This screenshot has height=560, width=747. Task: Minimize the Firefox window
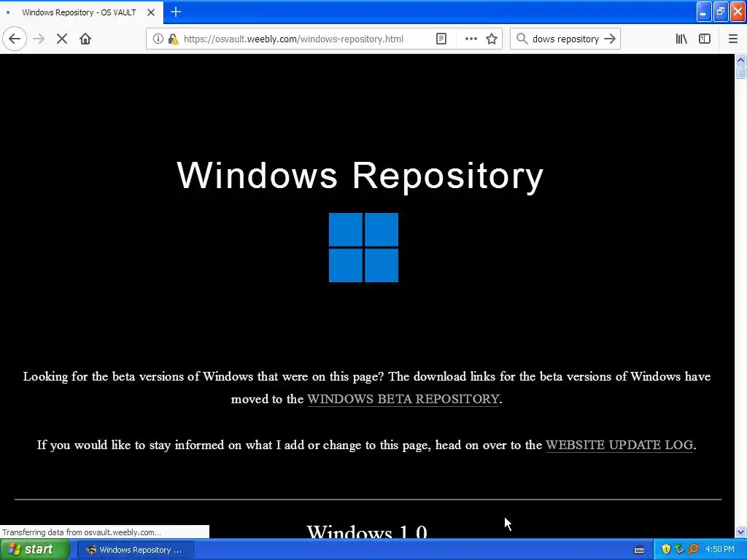704,12
